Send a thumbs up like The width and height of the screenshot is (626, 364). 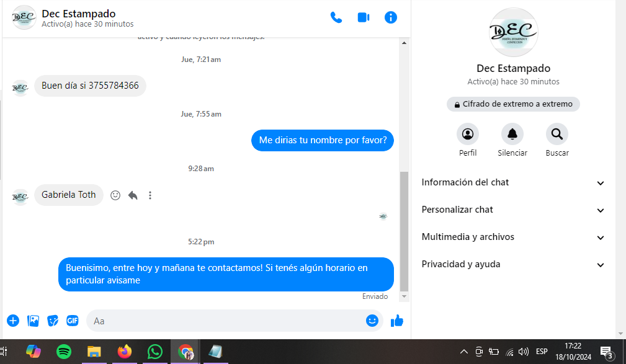click(x=397, y=321)
